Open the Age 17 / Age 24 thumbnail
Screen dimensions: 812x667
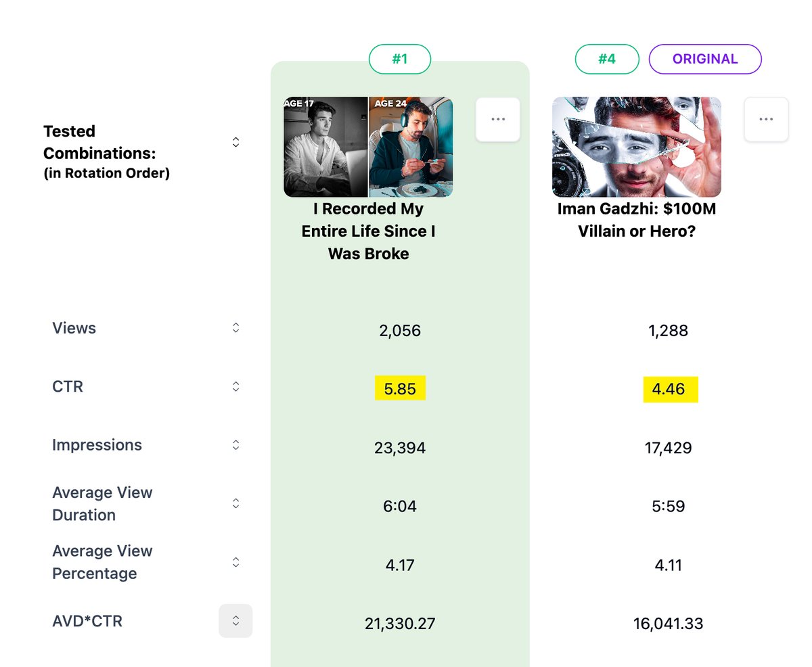point(368,147)
